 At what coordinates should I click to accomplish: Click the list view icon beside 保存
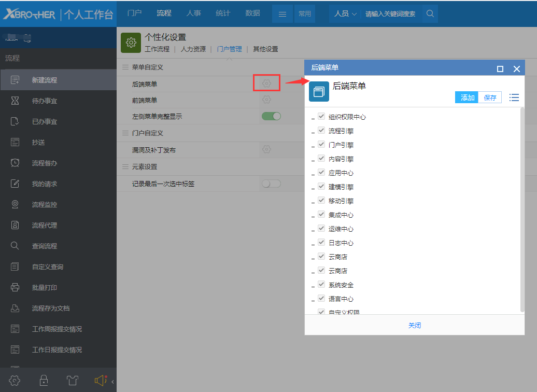(514, 97)
